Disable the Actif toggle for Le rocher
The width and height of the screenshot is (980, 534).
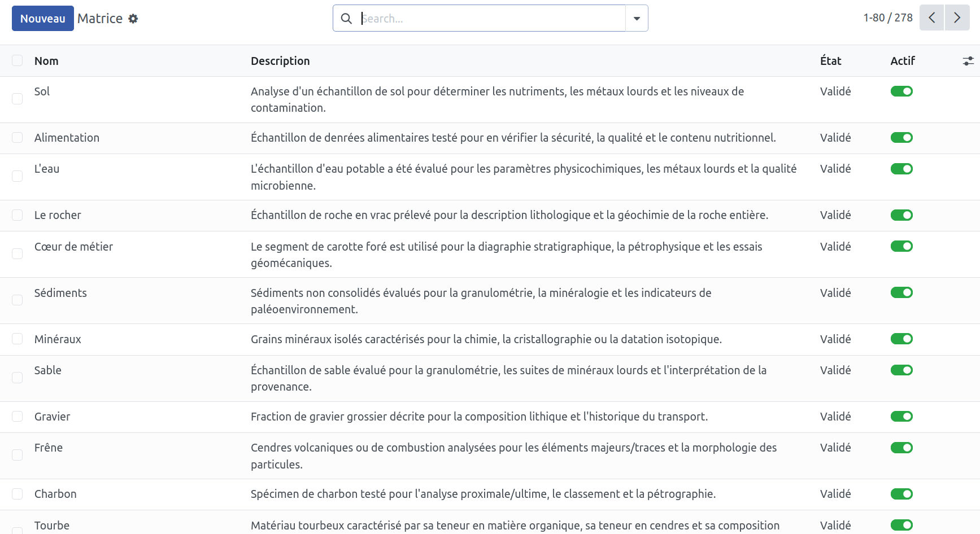901,215
